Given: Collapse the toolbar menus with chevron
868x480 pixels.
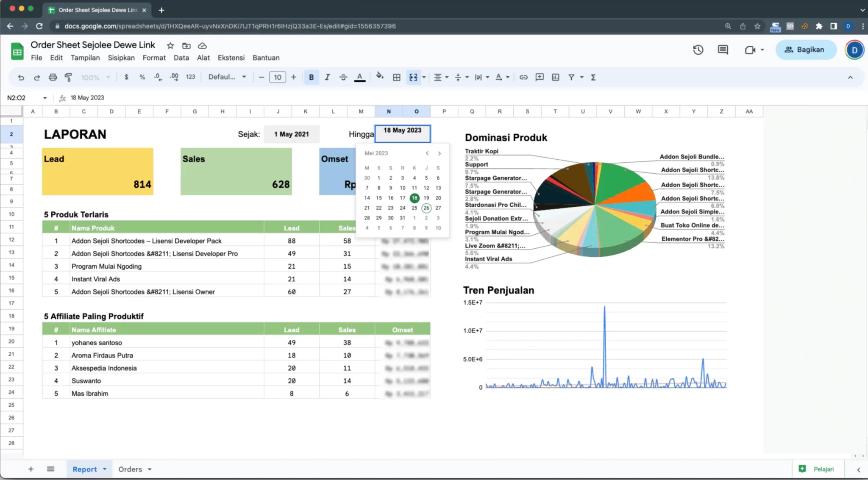Looking at the screenshot, I should click(850, 77).
